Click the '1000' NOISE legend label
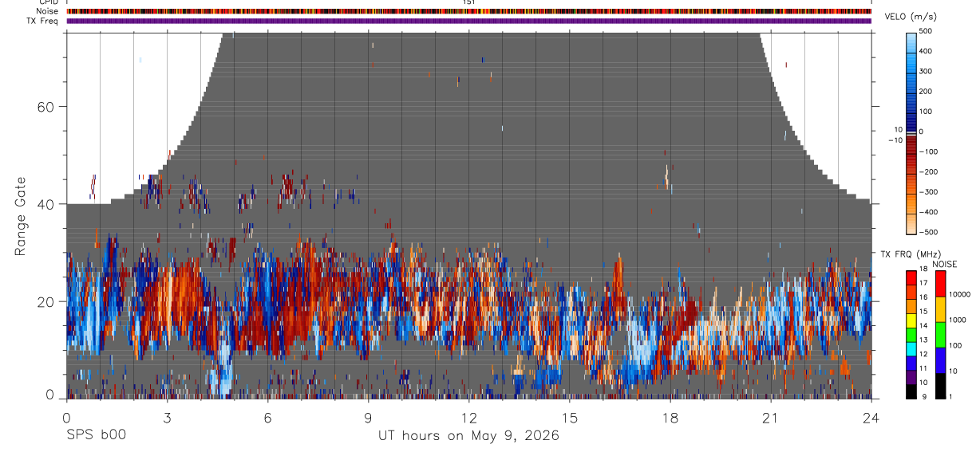Viewport: 980px width, 452px height. click(957, 320)
